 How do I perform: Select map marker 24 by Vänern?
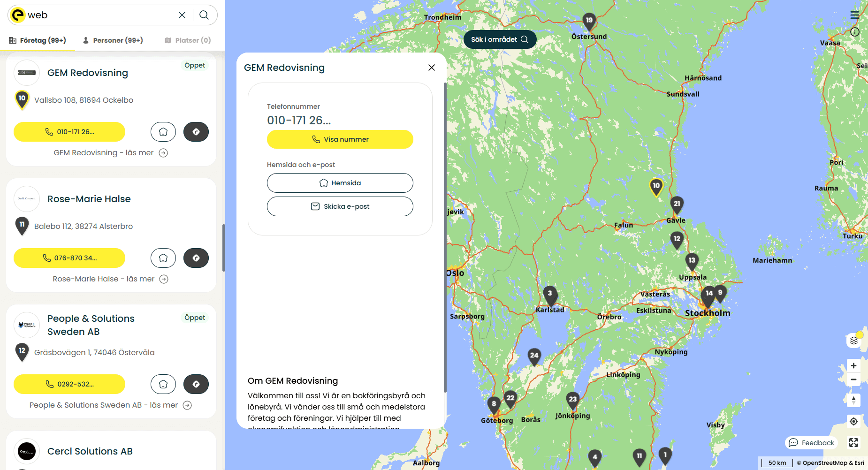point(534,356)
